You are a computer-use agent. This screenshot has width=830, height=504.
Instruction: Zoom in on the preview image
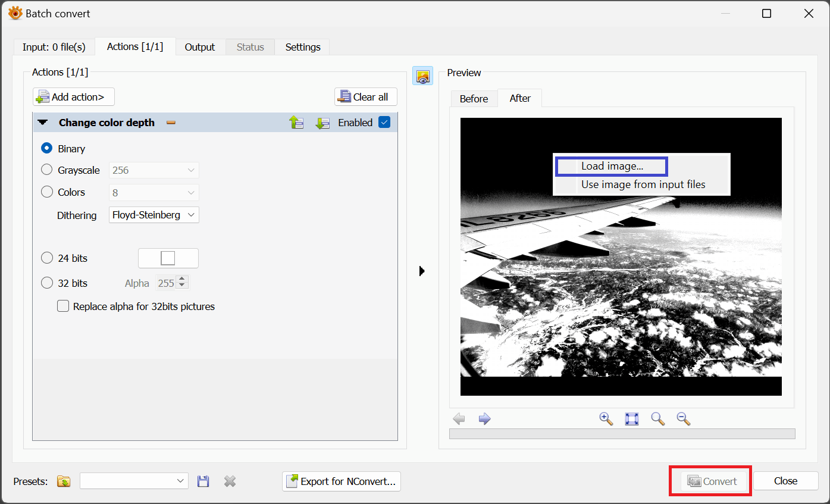pyautogui.click(x=606, y=419)
